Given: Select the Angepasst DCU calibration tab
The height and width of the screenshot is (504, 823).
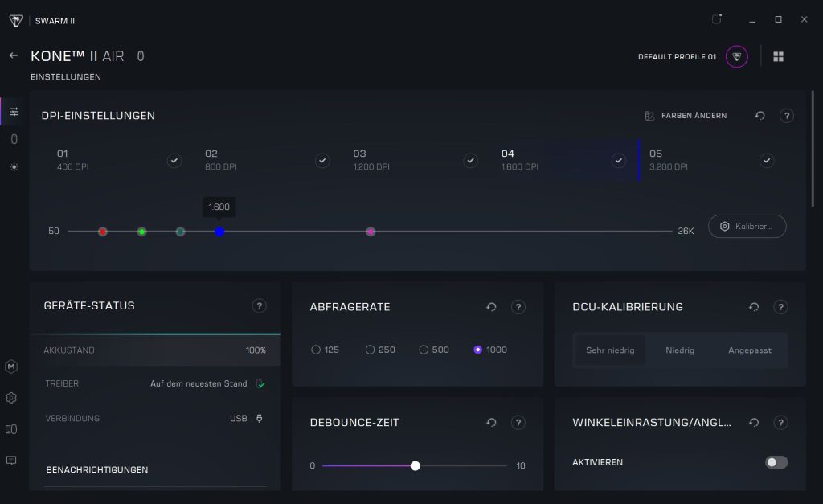Looking at the screenshot, I should 749,350.
